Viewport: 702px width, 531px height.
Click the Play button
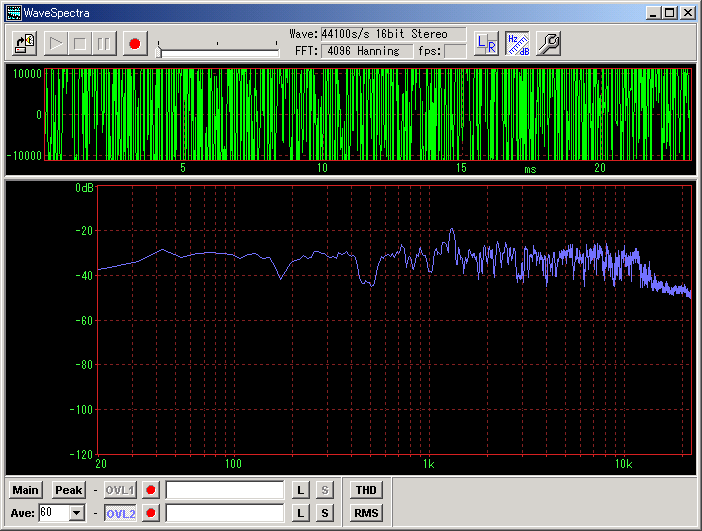click(56, 43)
